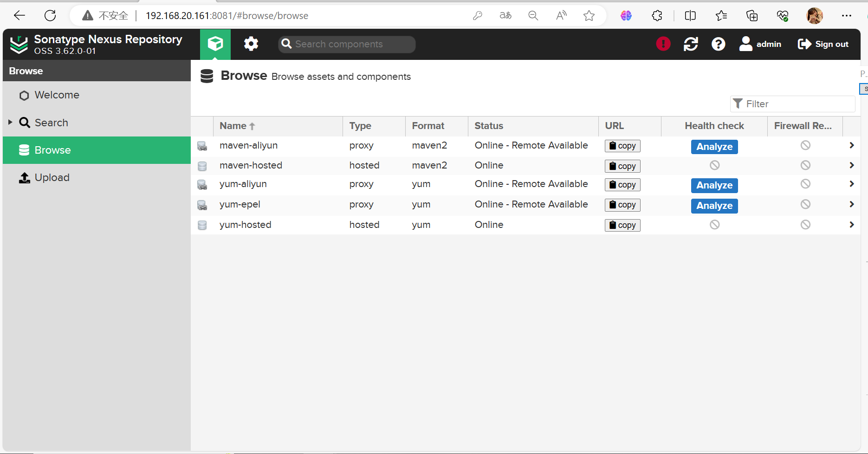Copy URL for maven-aliyun
Screen dimensions: 868x454
coord(622,146)
